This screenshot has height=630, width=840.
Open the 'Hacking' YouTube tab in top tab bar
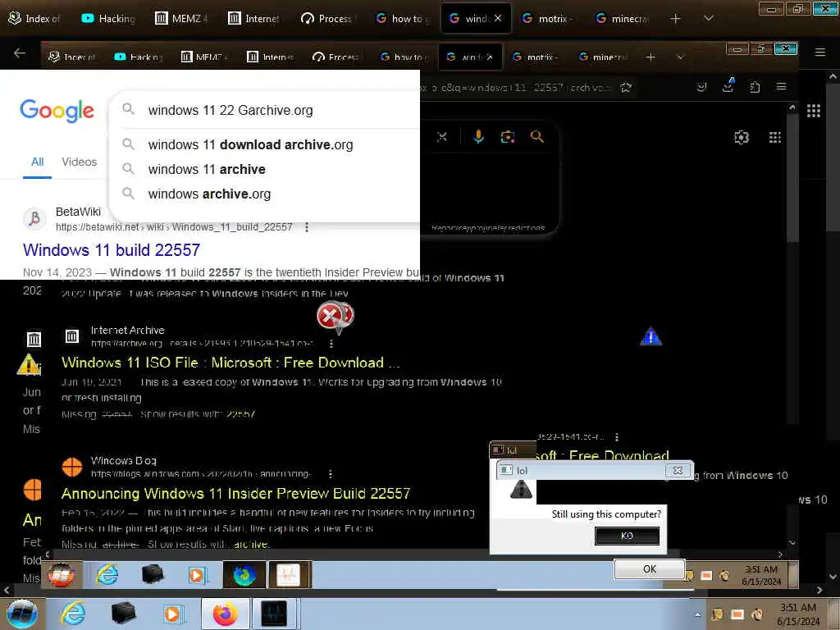tap(107, 18)
